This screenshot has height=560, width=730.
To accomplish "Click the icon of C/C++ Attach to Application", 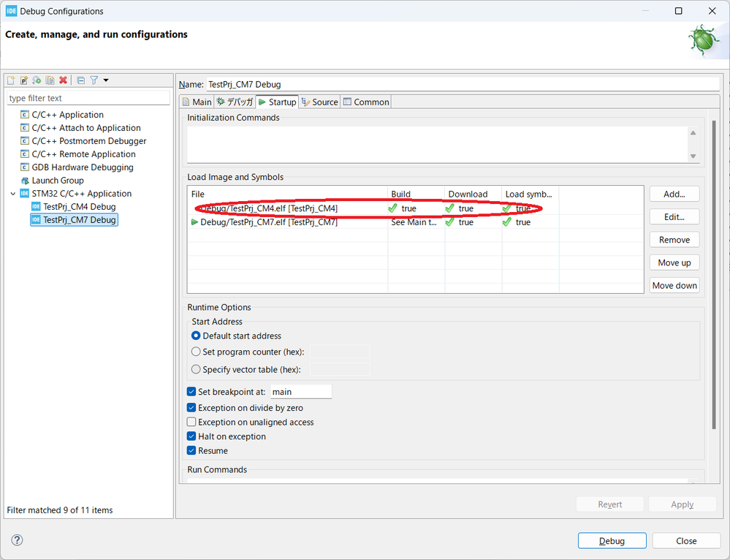I will [25, 128].
